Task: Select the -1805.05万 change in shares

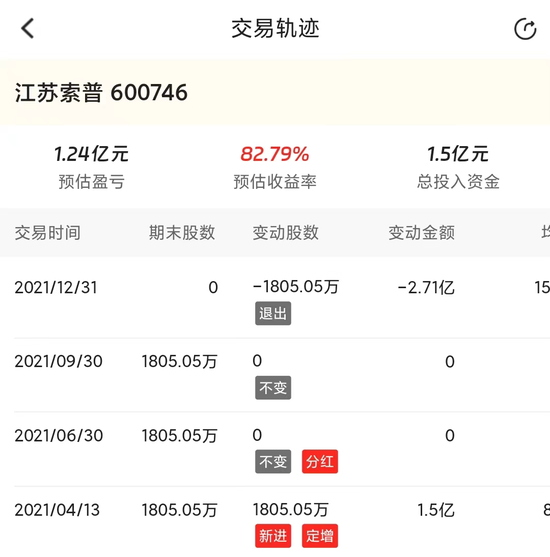Action: pyautogui.click(x=296, y=287)
